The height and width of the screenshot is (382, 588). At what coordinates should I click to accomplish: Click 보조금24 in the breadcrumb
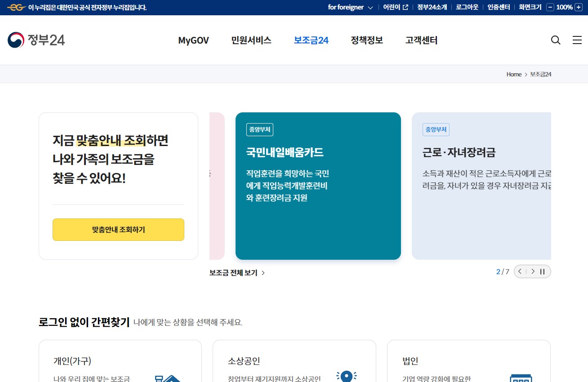(x=541, y=74)
